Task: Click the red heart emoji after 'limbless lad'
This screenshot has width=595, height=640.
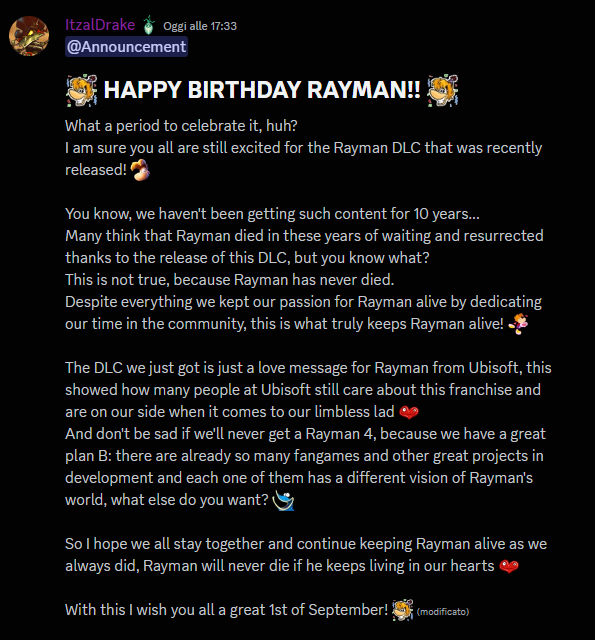Action: pyautogui.click(x=409, y=412)
